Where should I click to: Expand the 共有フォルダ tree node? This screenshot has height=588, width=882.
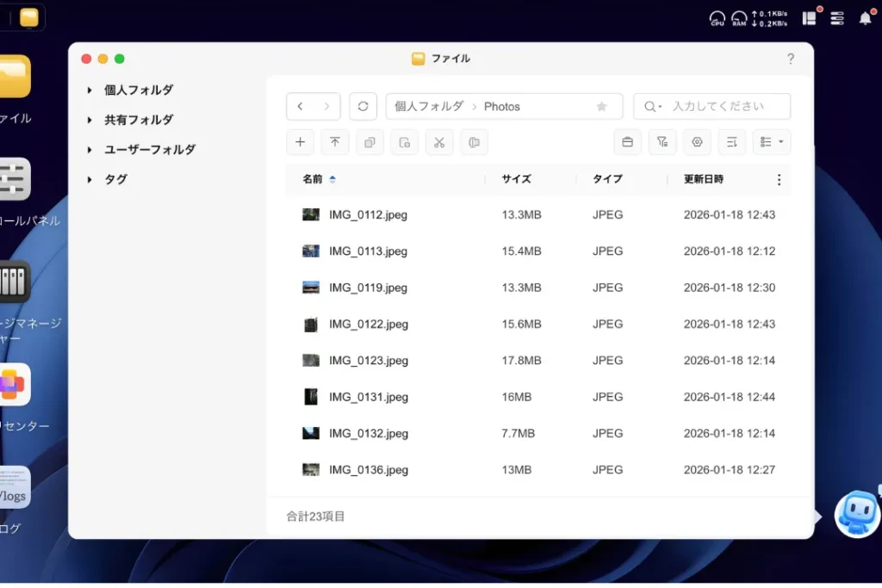pos(90,121)
